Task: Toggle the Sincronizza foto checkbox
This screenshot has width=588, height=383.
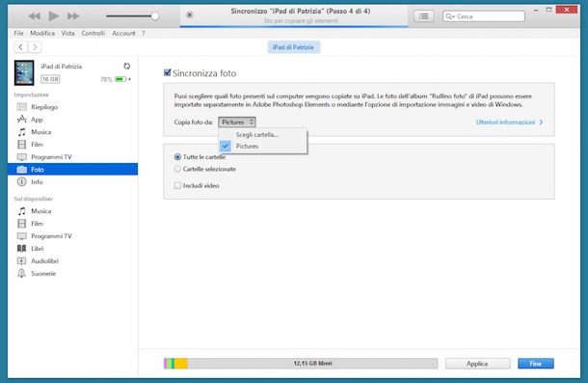Action: coord(168,73)
